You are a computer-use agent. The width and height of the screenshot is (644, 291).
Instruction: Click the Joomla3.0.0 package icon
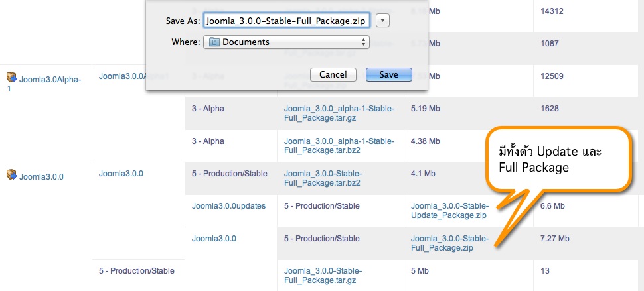[11, 174]
